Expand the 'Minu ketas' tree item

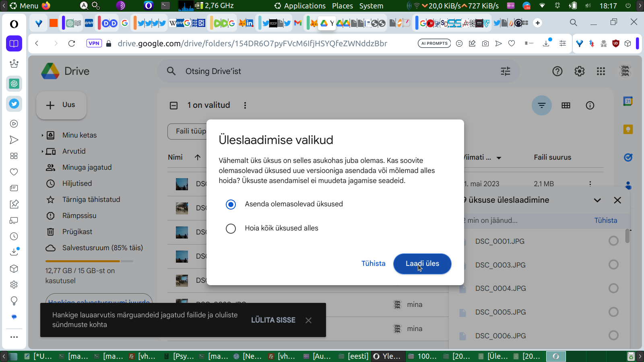pos(42,136)
